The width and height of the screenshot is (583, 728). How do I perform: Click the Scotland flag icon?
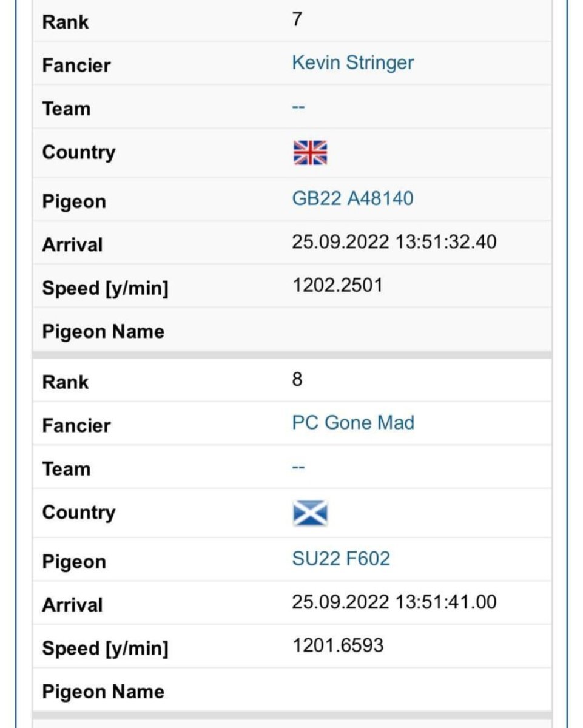(x=310, y=513)
